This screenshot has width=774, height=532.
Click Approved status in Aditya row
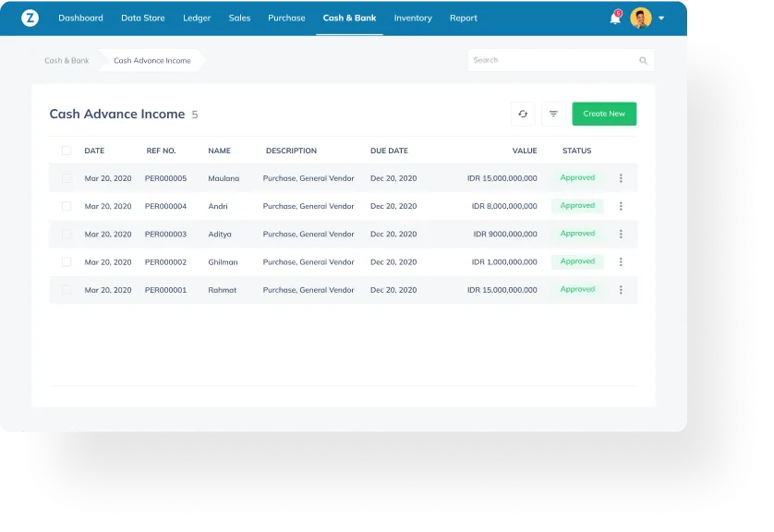(x=577, y=234)
